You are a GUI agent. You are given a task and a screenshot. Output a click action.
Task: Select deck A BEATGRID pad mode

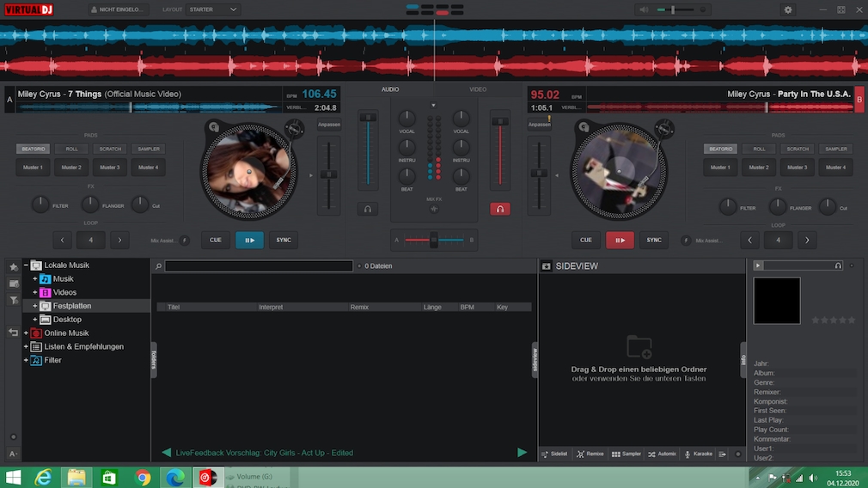coord(34,149)
